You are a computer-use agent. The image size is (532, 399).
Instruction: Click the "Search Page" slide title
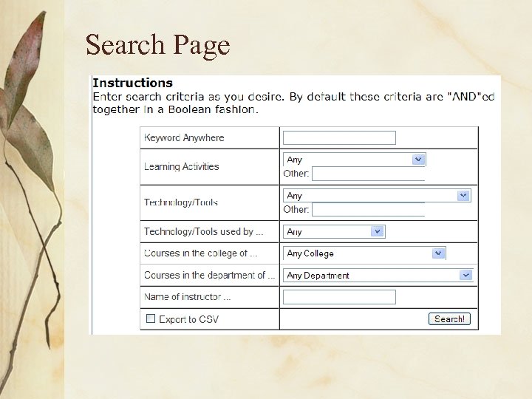158,45
